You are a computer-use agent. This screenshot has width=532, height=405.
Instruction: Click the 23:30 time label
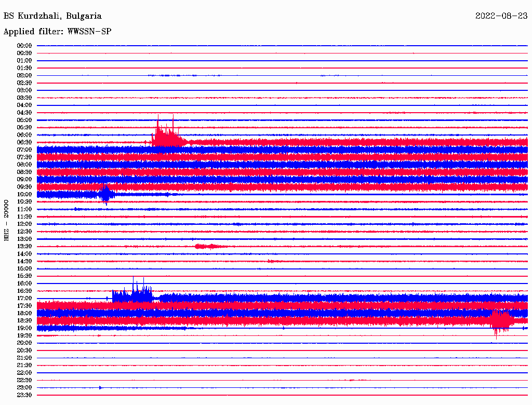pos(24,395)
